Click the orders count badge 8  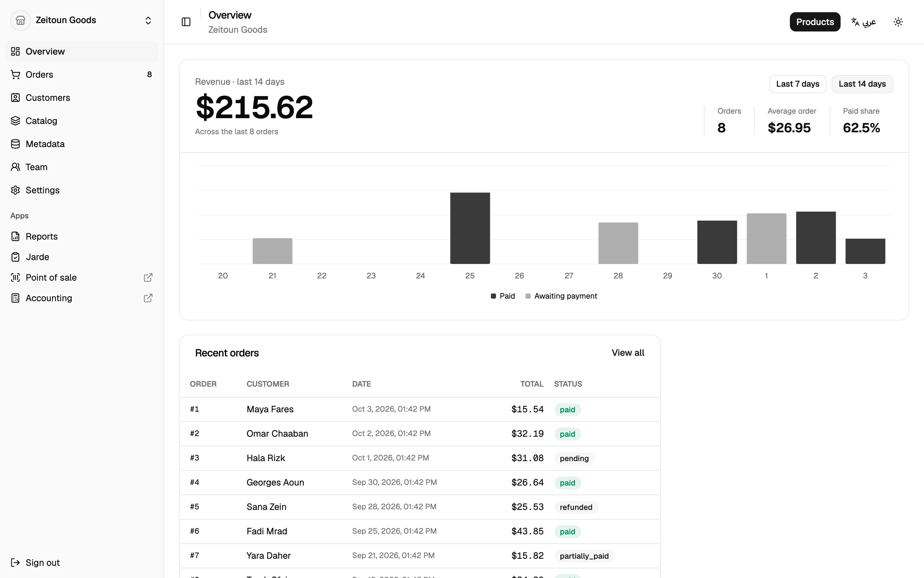tap(149, 74)
